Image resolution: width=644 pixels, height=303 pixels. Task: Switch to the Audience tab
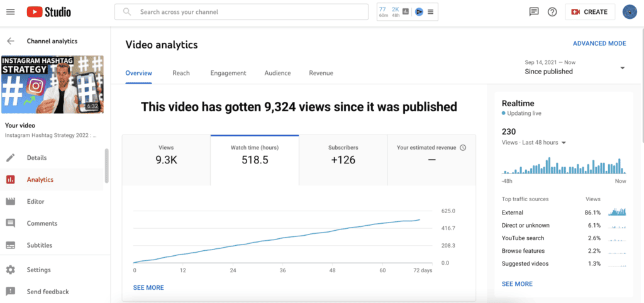pos(277,73)
